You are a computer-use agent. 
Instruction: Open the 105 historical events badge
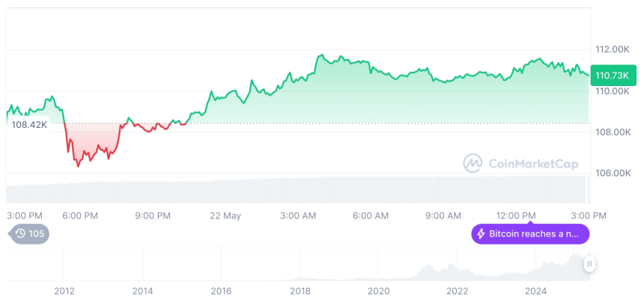point(29,233)
